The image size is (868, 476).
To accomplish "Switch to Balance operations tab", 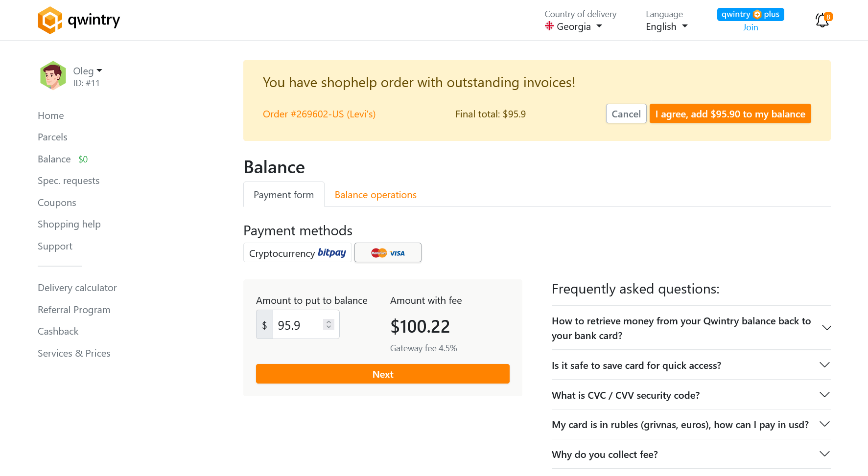I will point(375,195).
